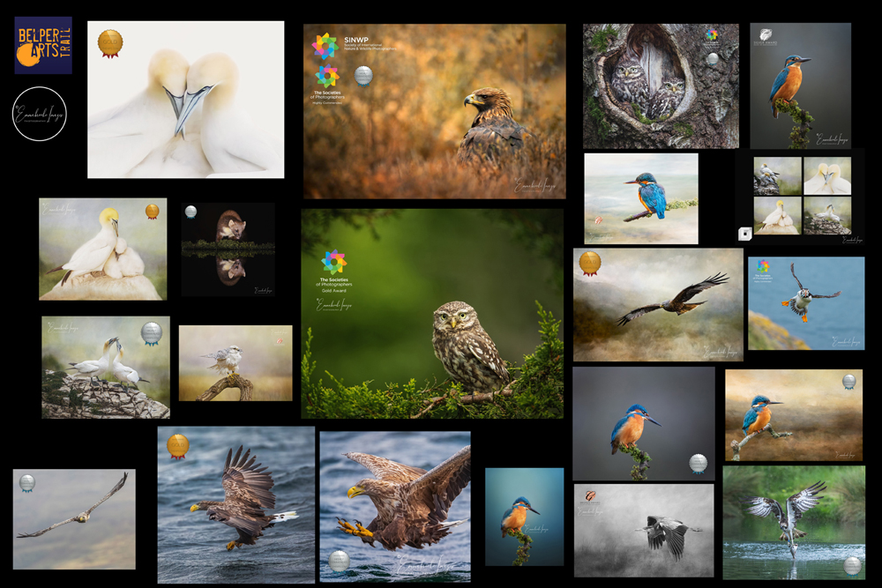882x588 pixels.
Task: Click the small white camera icon beside gannet collage
Action: 744,232
